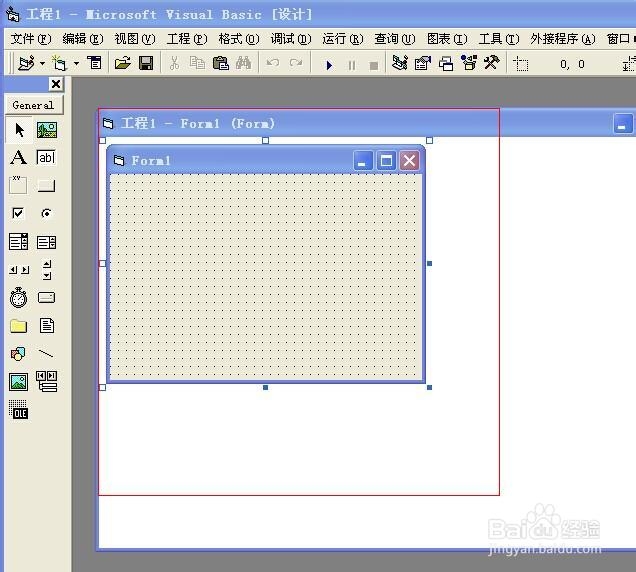Screen dimensions: 636x572
Task: Open the 运行(R) menu
Action: pos(343,39)
